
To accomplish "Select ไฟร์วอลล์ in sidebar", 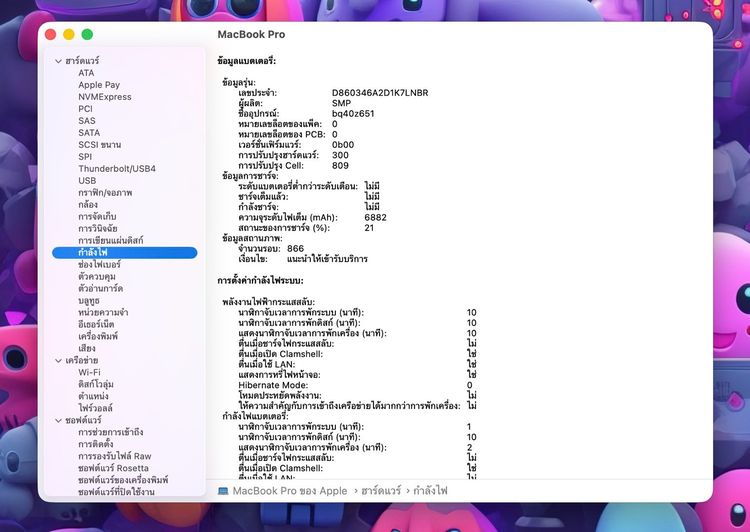I will coord(95,408).
